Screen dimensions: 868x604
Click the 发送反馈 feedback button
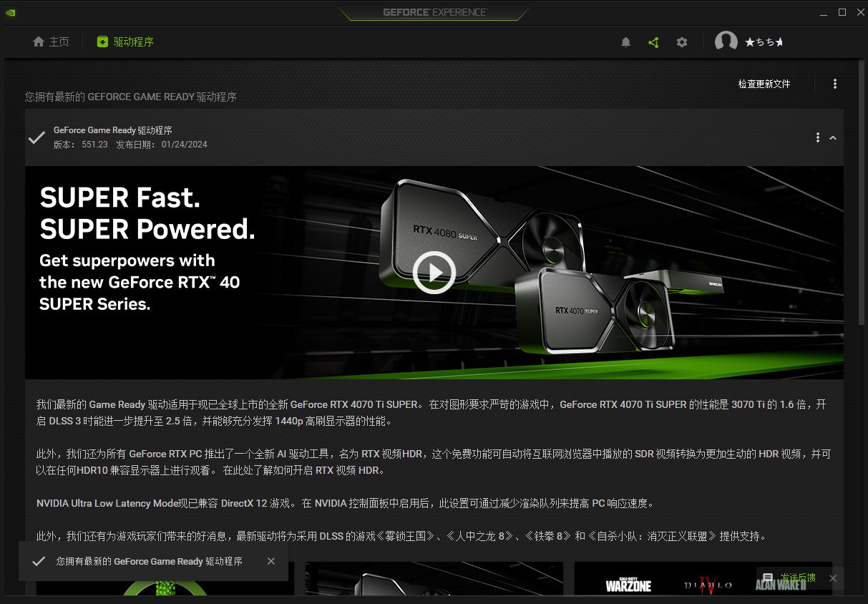[789, 578]
